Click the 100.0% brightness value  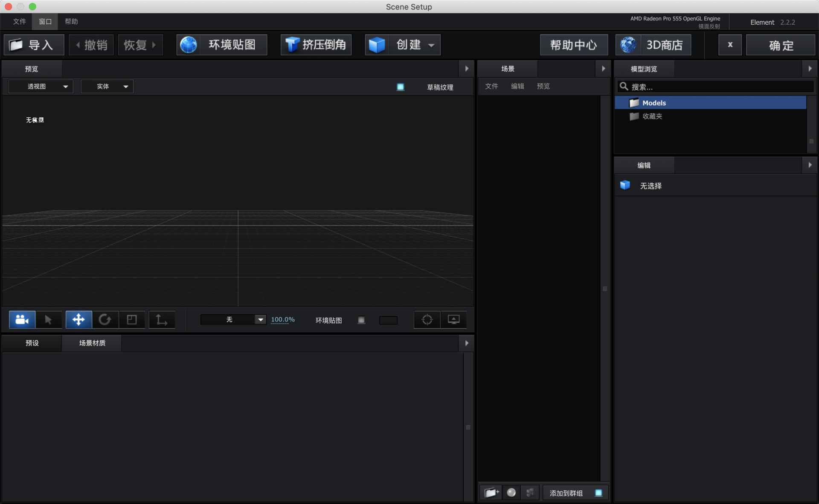(x=283, y=319)
